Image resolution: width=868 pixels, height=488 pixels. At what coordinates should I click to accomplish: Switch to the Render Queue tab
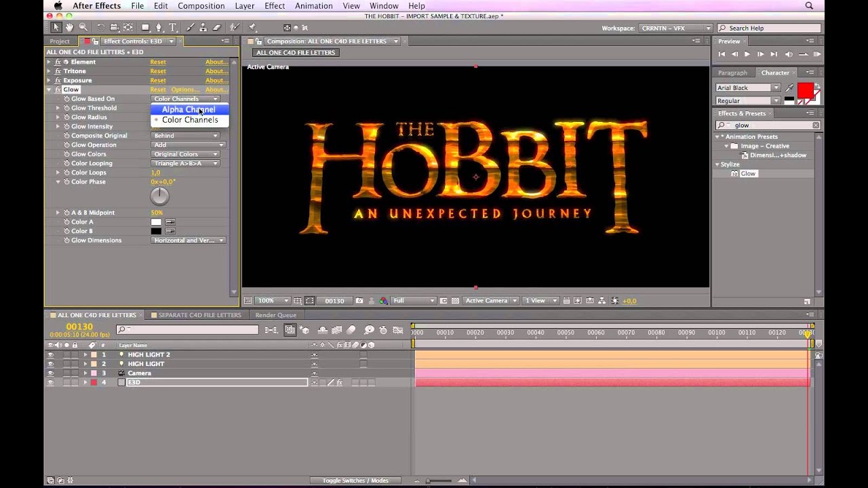275,315
